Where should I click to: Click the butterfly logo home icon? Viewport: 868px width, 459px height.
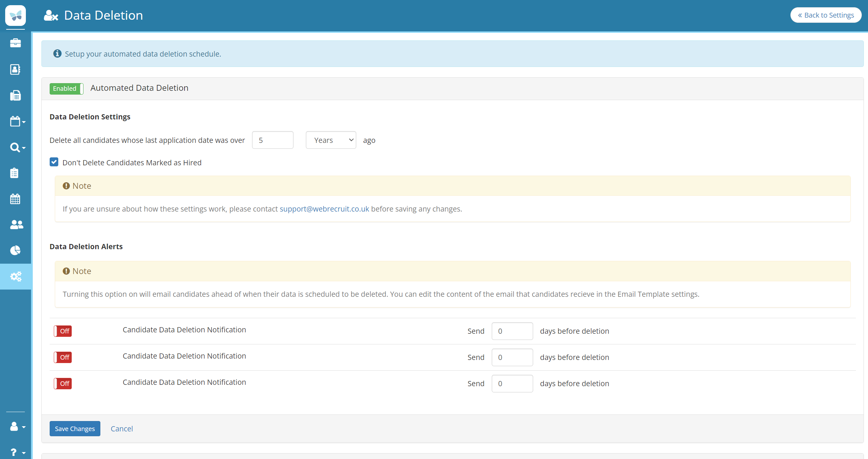click(x=16, y=16)
